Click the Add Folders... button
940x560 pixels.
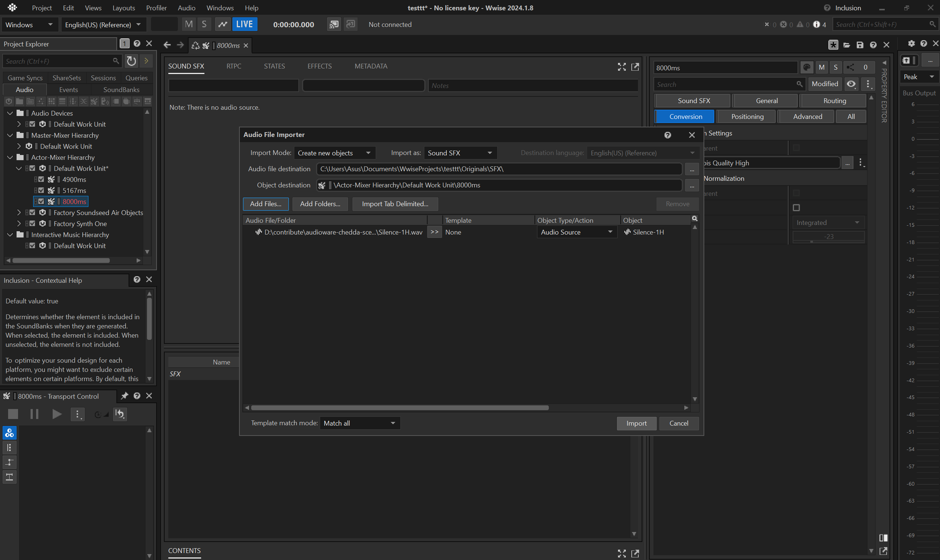tap(320, 204)
